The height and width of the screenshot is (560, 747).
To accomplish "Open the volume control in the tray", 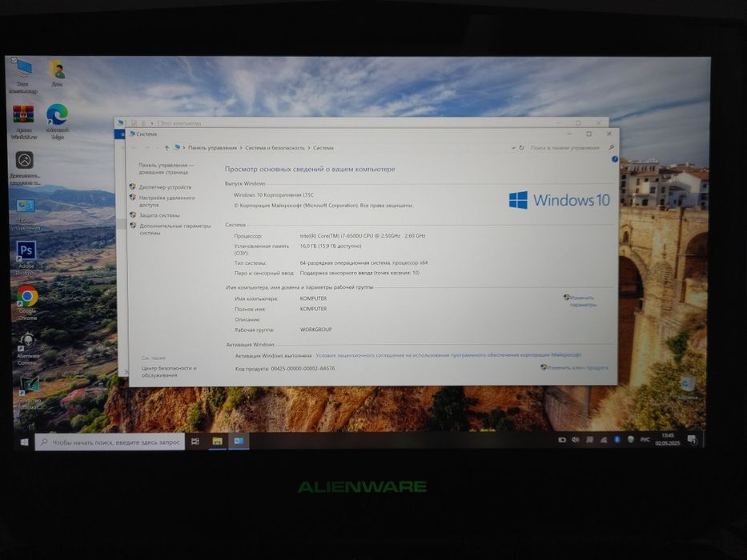I will [x=575, y=439].
